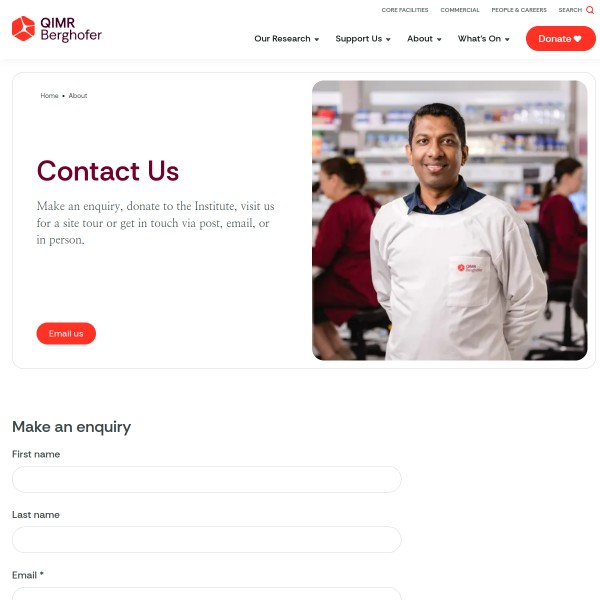600x600 pixels.
Task: Open the Core Facilities menu link
Action: tap(405, 10)
